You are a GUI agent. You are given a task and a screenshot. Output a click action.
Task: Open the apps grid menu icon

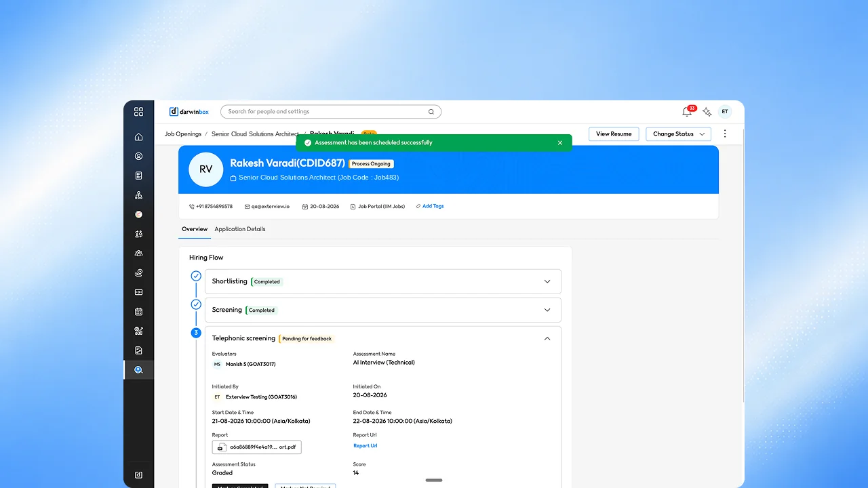(x=138, y=112)
